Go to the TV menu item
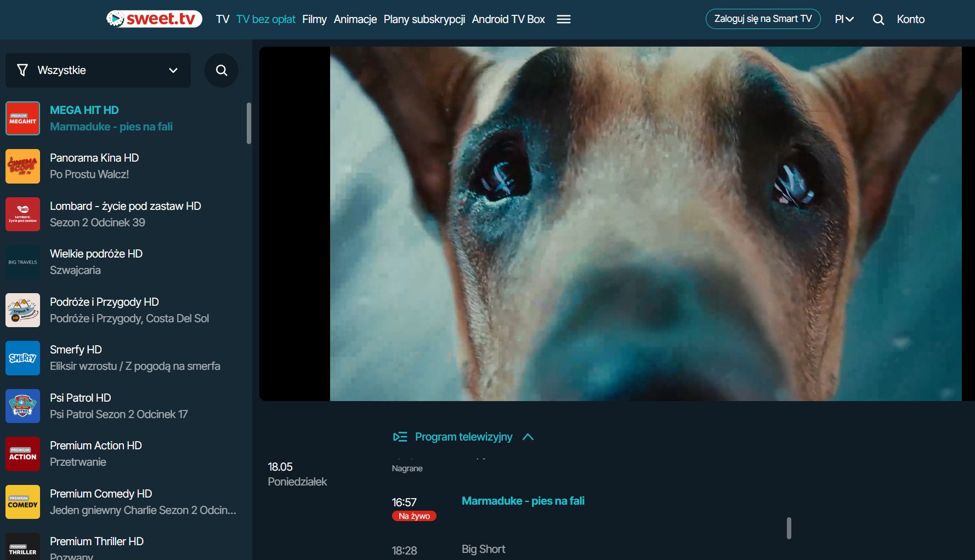 [x=223, y=19]
